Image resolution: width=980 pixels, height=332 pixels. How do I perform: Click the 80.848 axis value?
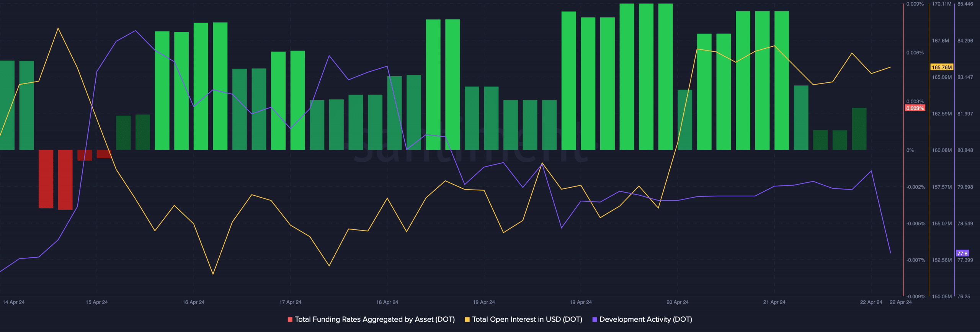(x=965, y=150)
